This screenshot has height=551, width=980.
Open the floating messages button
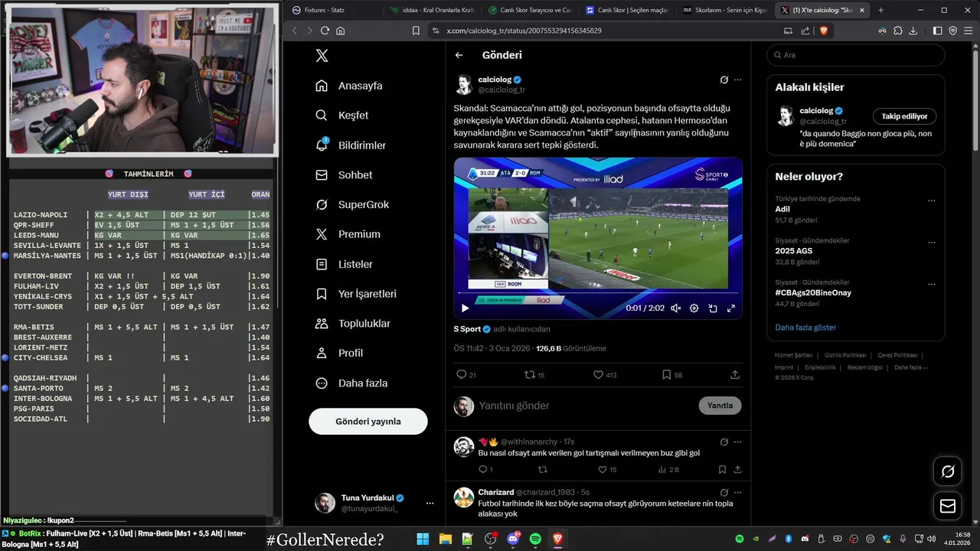[947, 506]
